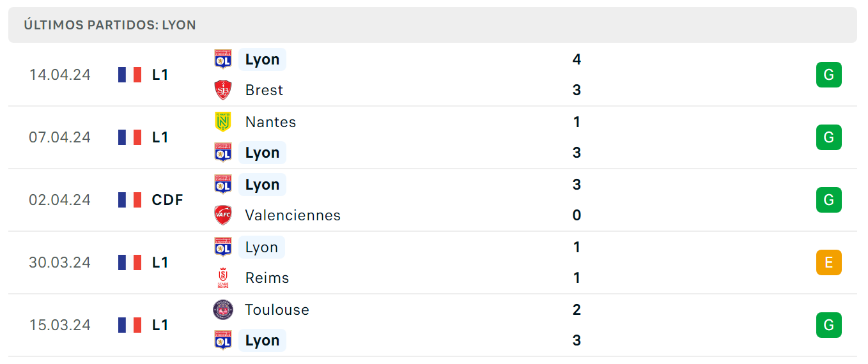Image resolution: width=868 pixels, height=364 pixels.
Task: Click the Nantes club crest icon
Action: pyautogui.click(x=223, y=121)
